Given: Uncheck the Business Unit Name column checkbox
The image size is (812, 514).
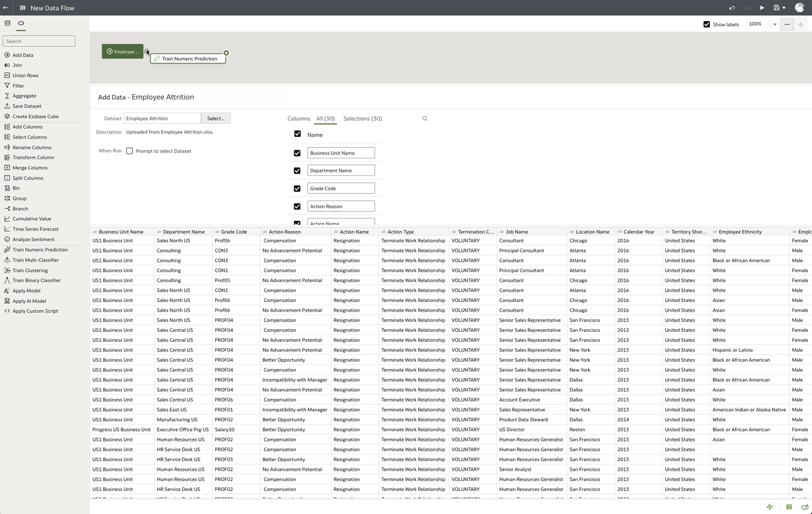Looking at the screenshot, I should 297,152.
